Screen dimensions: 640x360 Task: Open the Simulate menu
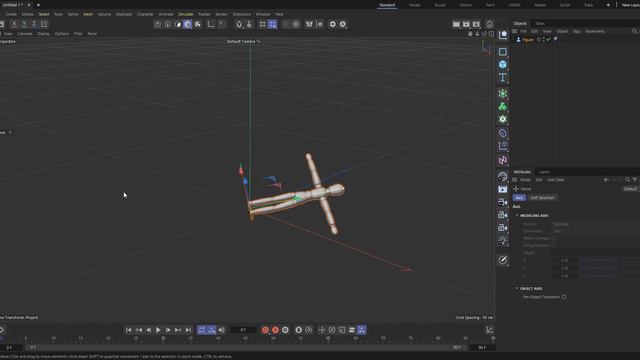pyautogui.click(x=185, y=14)
